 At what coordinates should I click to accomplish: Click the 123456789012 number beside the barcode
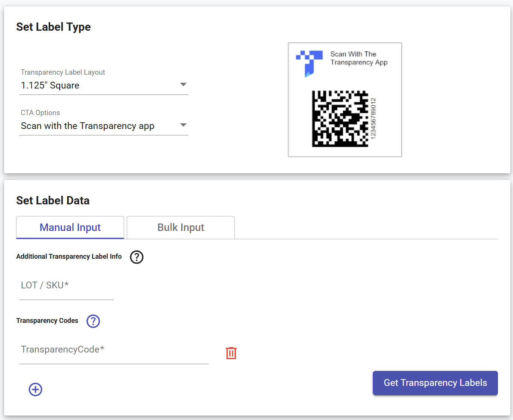pyautogui.click(x=373, y=119)
